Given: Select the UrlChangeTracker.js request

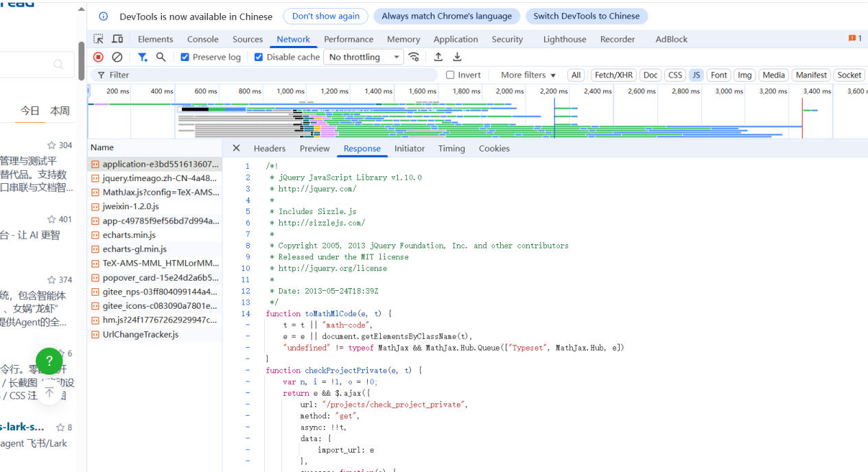Looking at the screenshot, I should [x=154, y=334].
